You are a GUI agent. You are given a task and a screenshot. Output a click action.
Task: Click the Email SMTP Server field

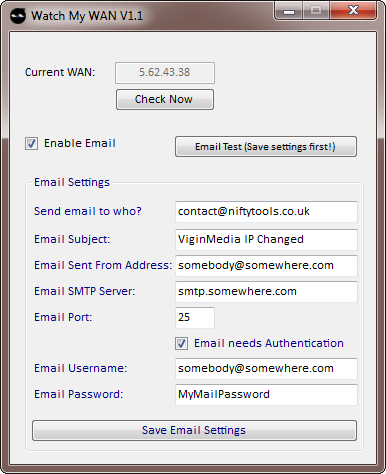[266, 292]
